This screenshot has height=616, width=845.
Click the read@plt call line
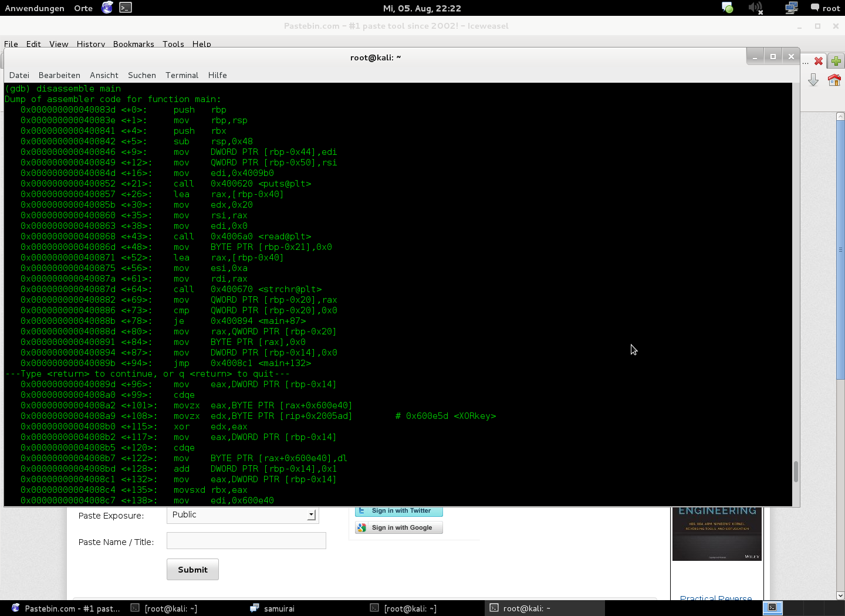tap(166, 236)
